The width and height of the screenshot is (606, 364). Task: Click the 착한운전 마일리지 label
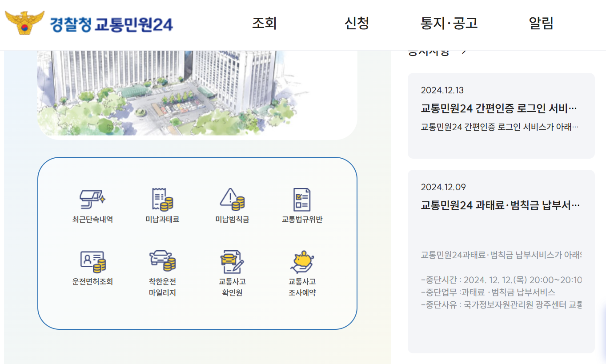click(x=162, y=287)
